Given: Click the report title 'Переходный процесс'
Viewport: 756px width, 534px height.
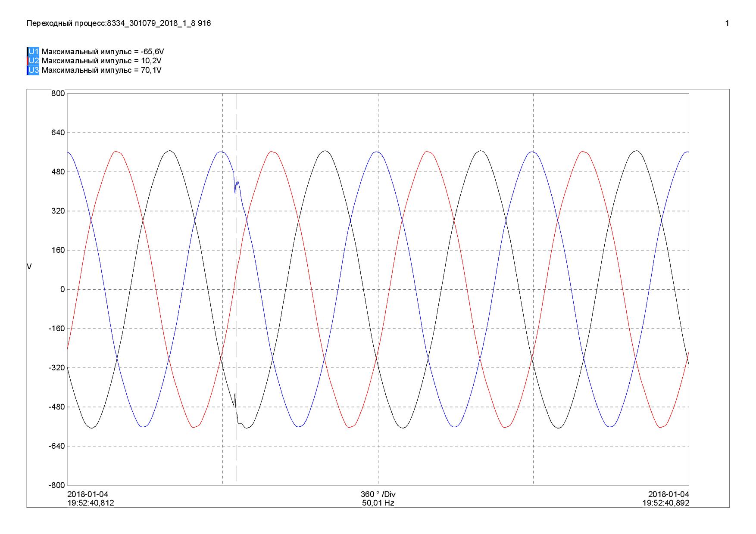Looking at the screenshot, I should 66,23.
